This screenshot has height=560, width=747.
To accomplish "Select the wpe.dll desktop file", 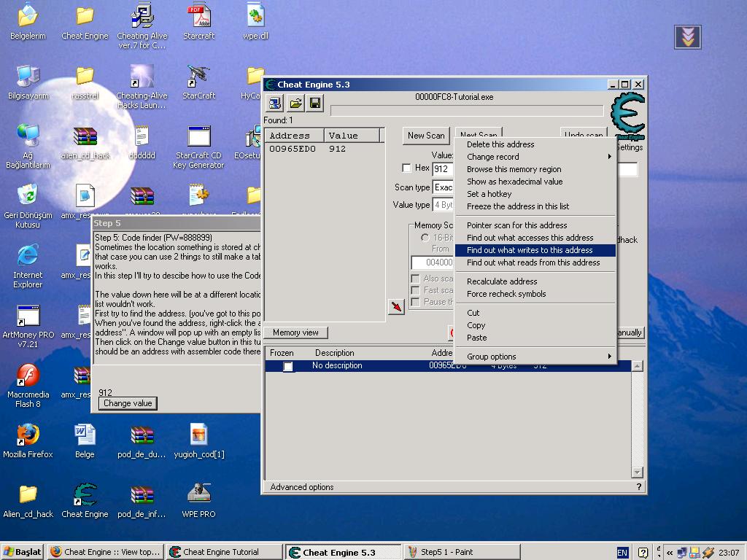I will coord(256,21).
